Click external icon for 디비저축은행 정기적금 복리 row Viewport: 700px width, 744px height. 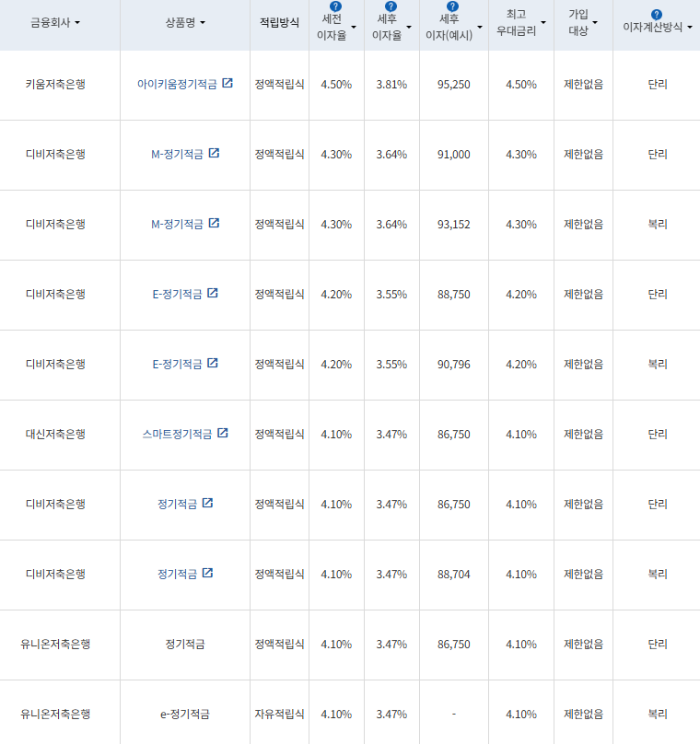(207, 573)
